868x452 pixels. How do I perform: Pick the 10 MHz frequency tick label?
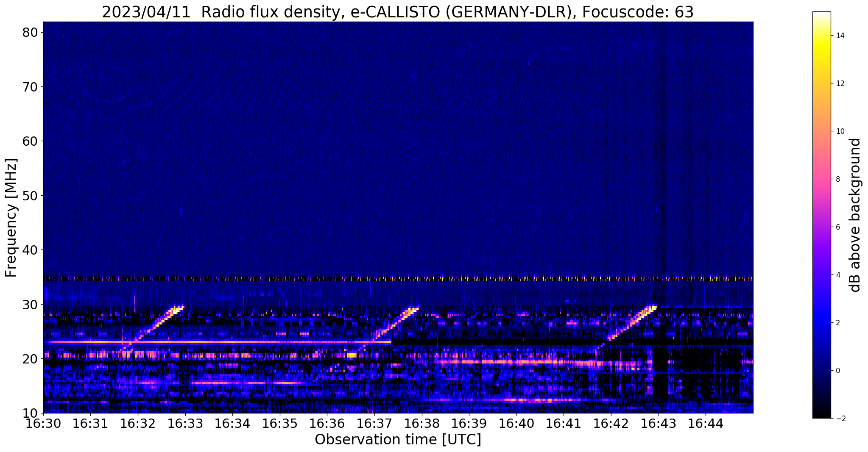(x=31, y=413)
